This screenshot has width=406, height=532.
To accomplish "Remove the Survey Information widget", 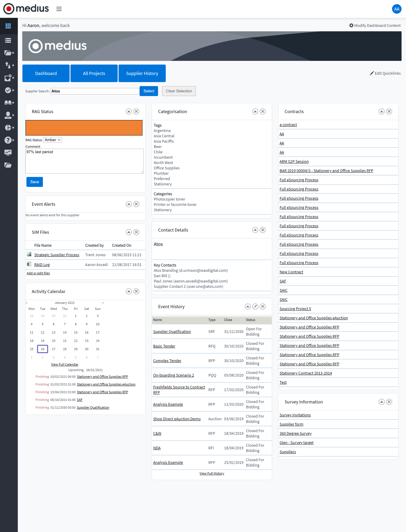I will [x=389, y=402].
